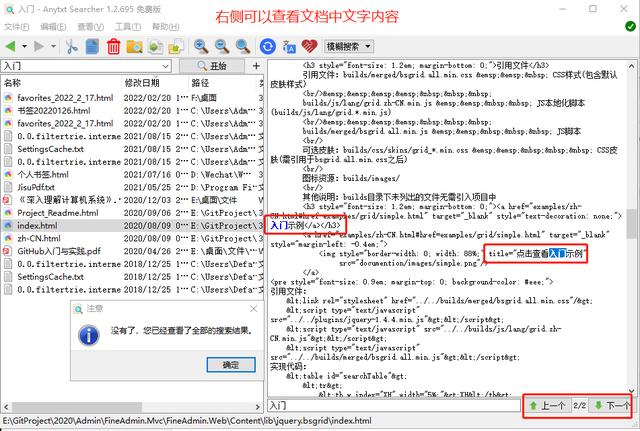Click the file path in the status bar
640x431 pixels.
(x=187, y=421)
